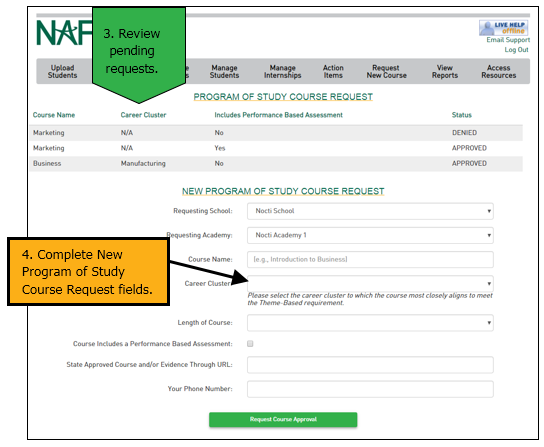Click the Yes assessment cell
The width and height of the screenshot is (544, 447).
point(220,148)
